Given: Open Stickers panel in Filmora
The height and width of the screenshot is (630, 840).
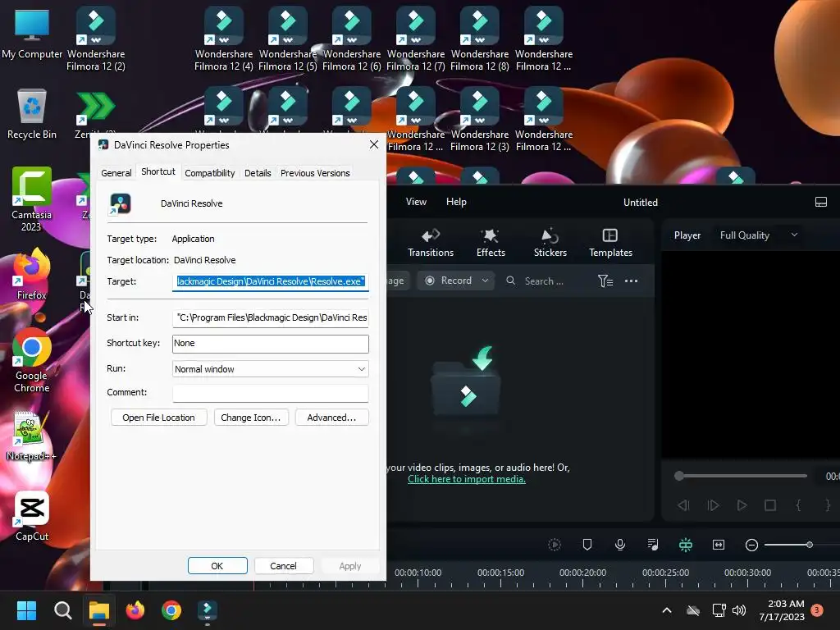Looking at the screenshot, I should pos(550,243).
